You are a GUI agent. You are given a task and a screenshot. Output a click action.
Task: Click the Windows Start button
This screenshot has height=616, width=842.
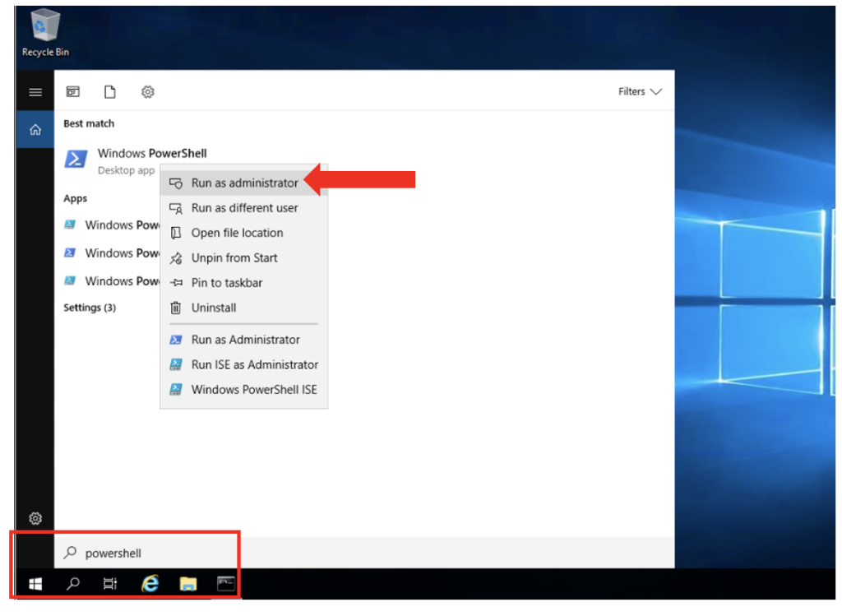pyautogui.click(x=34, y=583)
